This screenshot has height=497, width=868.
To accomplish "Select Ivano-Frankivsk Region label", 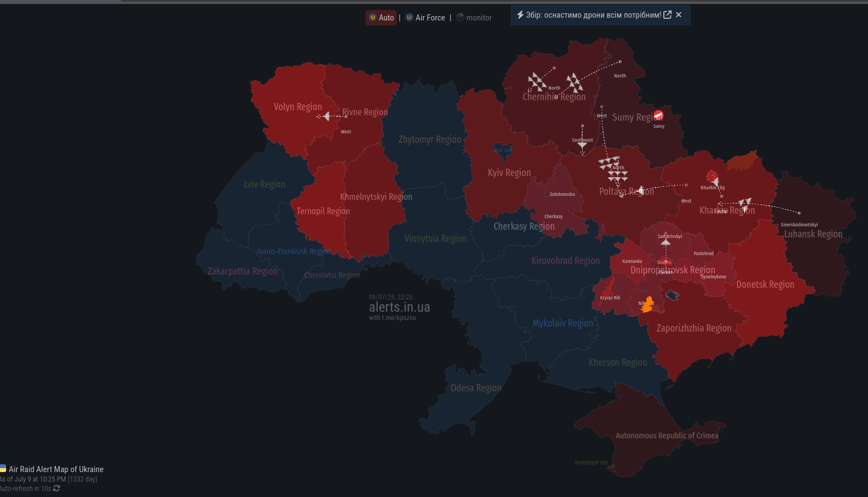I will tap(294, 251).
